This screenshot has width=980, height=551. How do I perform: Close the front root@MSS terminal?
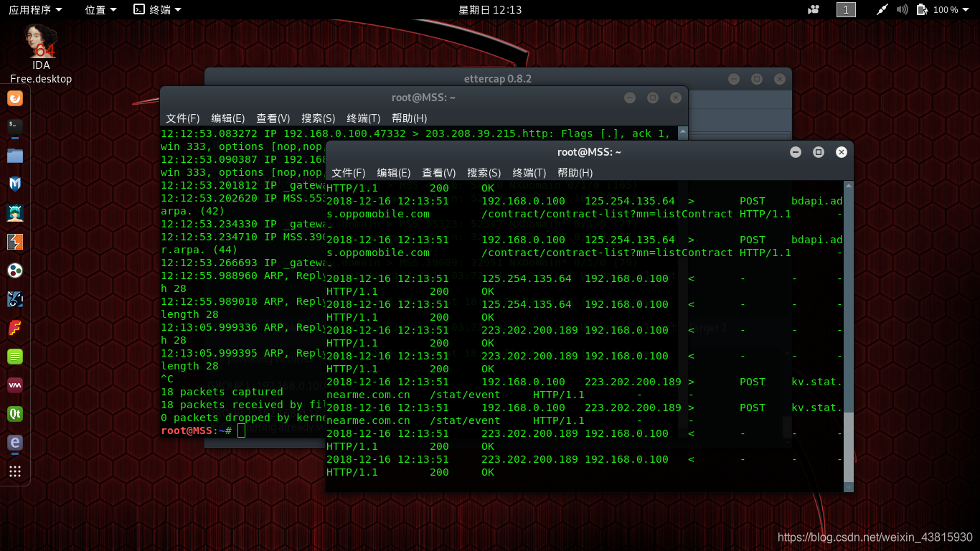842,152
